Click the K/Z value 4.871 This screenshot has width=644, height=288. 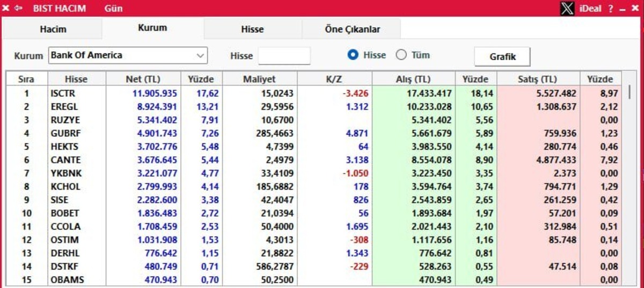click(358, 133)
